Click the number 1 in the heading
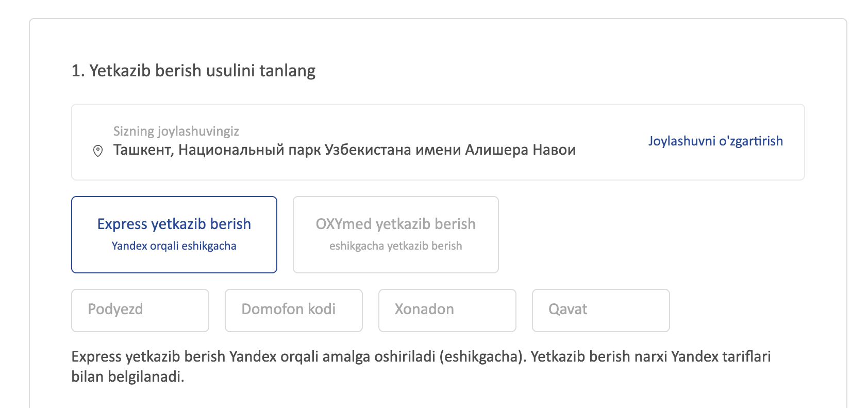The height and width of the screenshot is (408, 868). 75,71
